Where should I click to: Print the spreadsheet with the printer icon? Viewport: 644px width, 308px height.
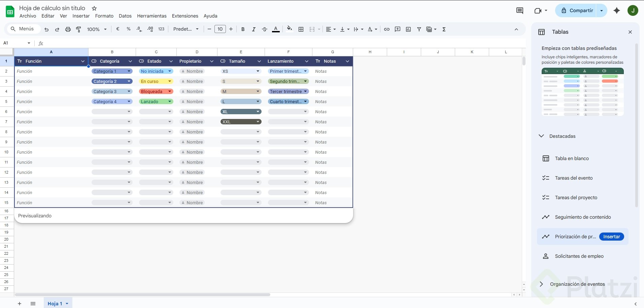click(68, 29)
